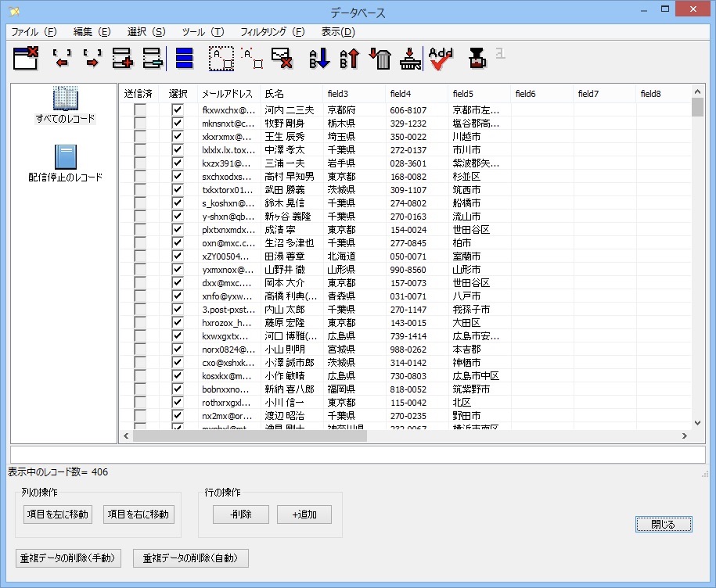Screen dimensions: 716x588
Task: Open すべてのレコード book icon
Action: coord(66,99)
